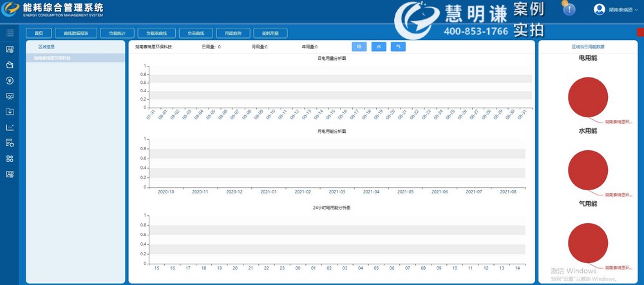Open the line chart icon in the sidebar
The image size is (644, 285).
click(10, 127)
